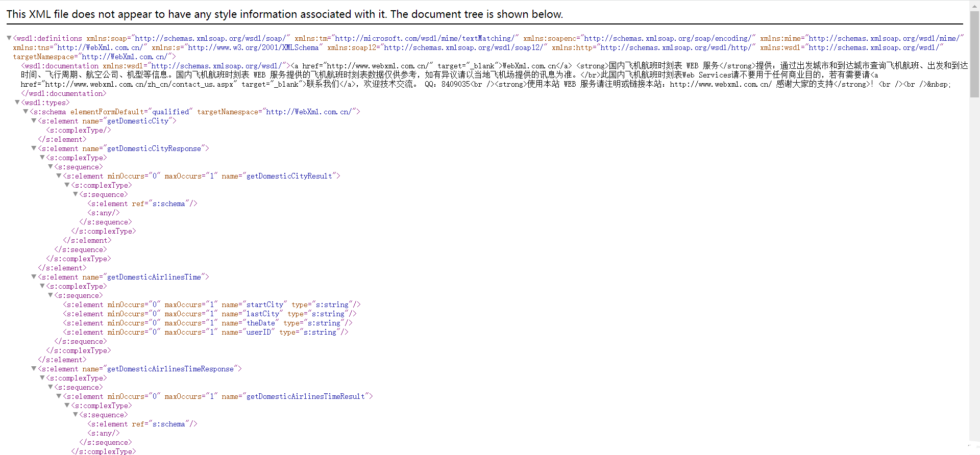Collapse s:complexType directly under getDomesticAirlinesTime

click(42, 286)
